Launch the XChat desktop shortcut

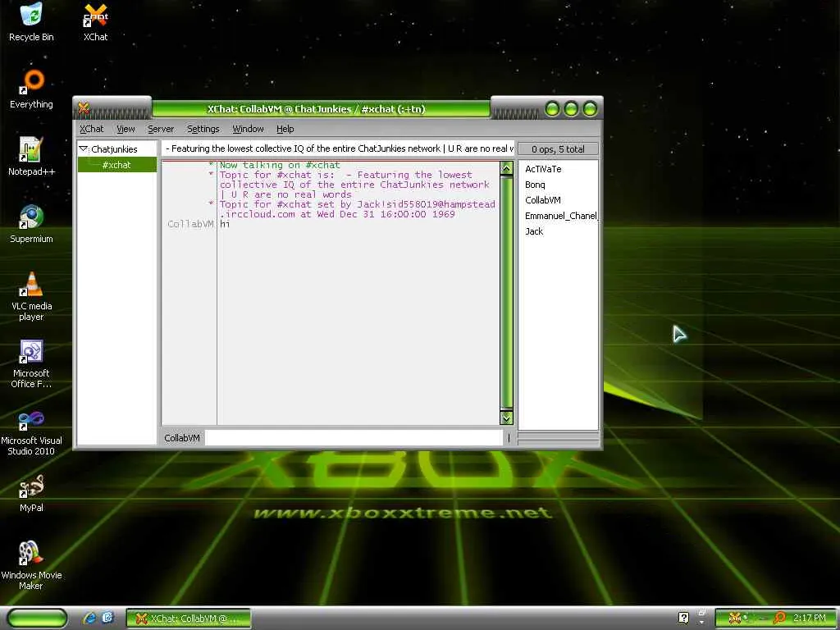click(95, 21)
